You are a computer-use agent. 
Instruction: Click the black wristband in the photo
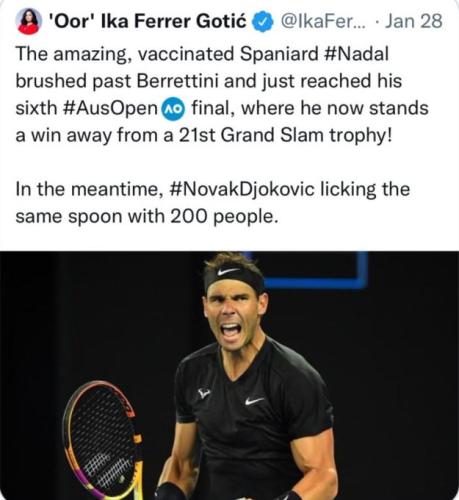172,493
